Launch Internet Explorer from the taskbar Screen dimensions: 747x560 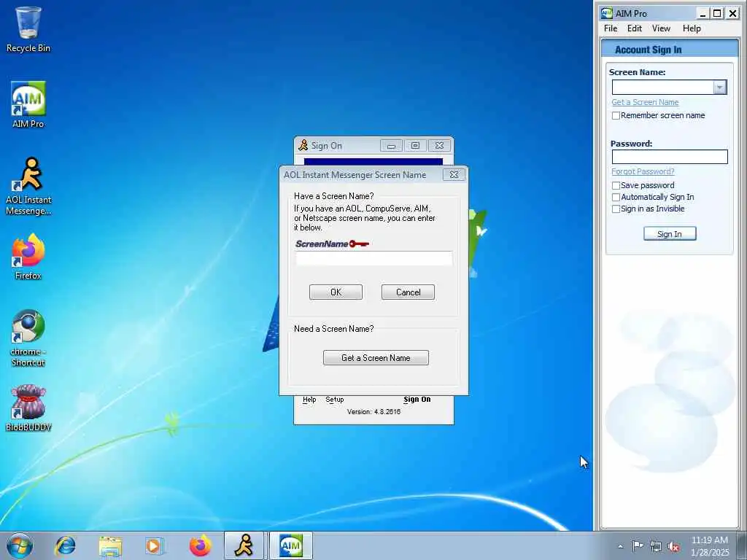click(x=65, y=545)
